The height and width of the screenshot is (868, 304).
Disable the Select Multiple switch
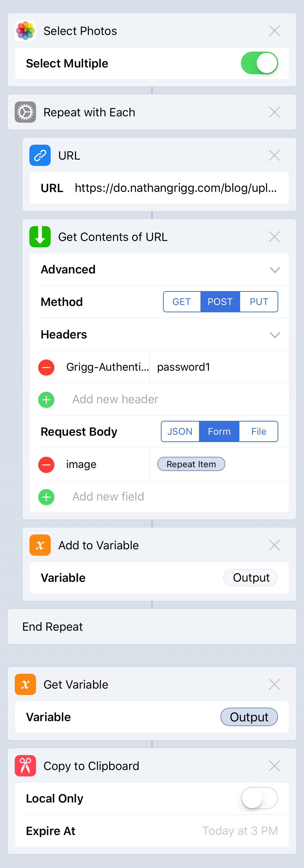[259, 63]
